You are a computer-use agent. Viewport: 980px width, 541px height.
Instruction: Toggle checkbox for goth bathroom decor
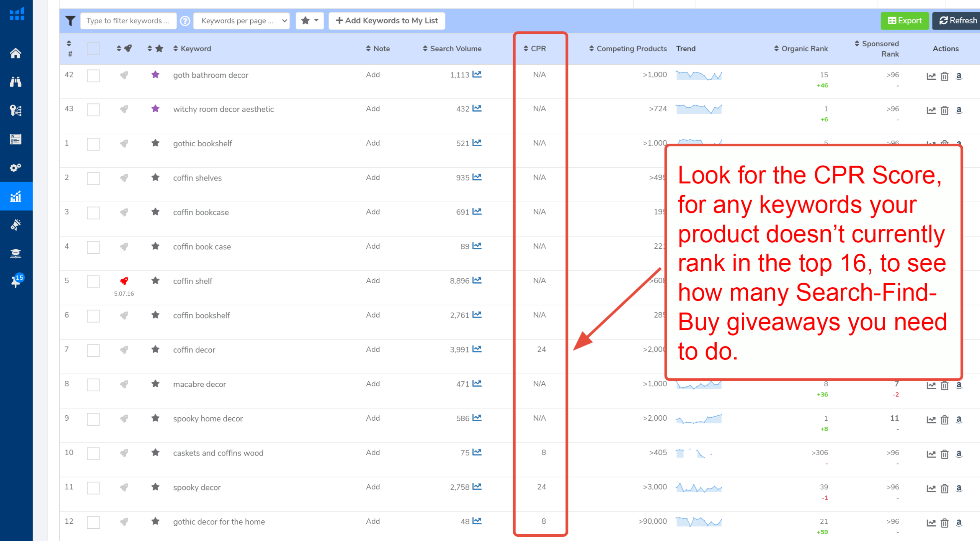pos(93,75)
